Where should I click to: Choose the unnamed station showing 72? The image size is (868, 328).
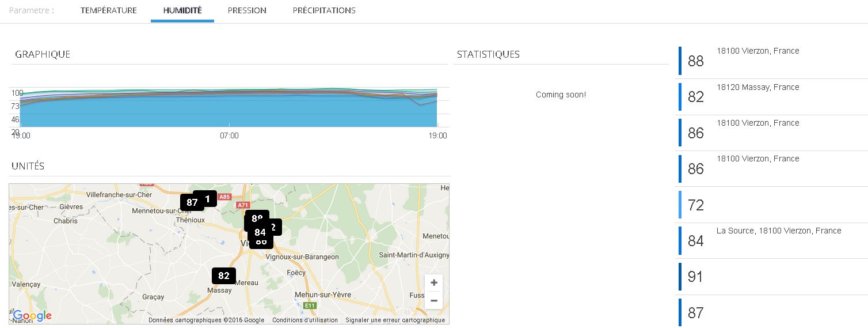(x=771, y=205)
